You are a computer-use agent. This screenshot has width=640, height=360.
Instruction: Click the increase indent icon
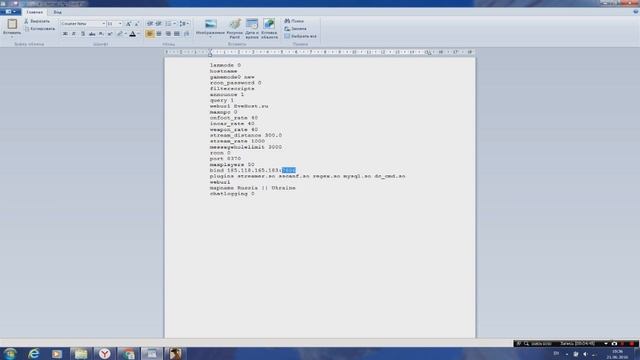point(159,24)
